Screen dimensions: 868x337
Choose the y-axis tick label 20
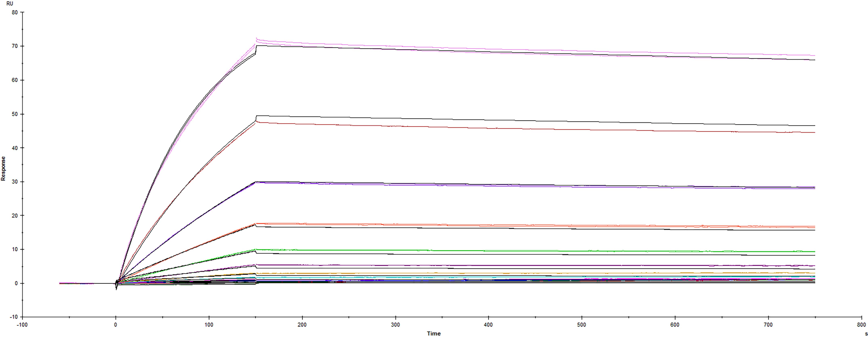click(x=15, y=215)
